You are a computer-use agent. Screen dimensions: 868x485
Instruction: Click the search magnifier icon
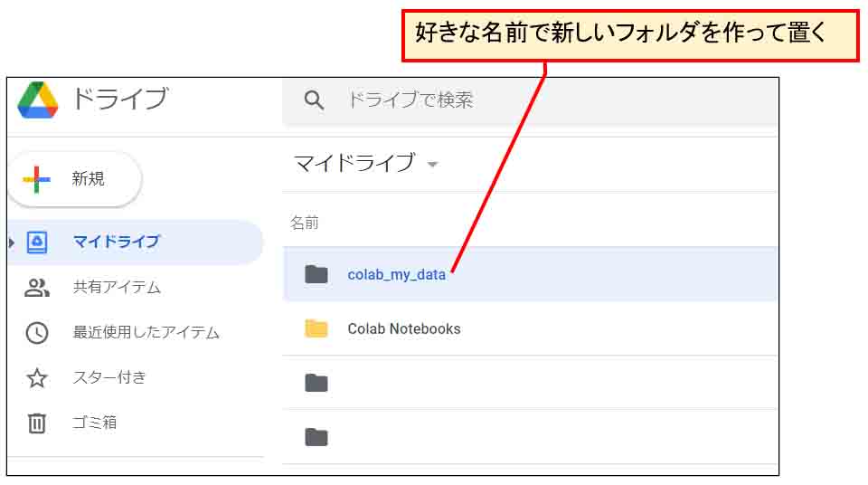pyautogui.click(x=314, y=100)
